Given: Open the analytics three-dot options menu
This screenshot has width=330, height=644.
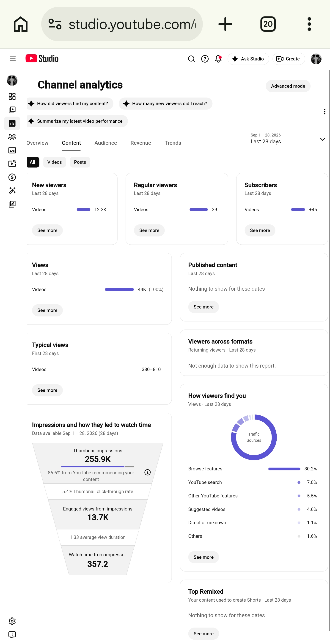Looking at the screenshot, I should 325,112.
